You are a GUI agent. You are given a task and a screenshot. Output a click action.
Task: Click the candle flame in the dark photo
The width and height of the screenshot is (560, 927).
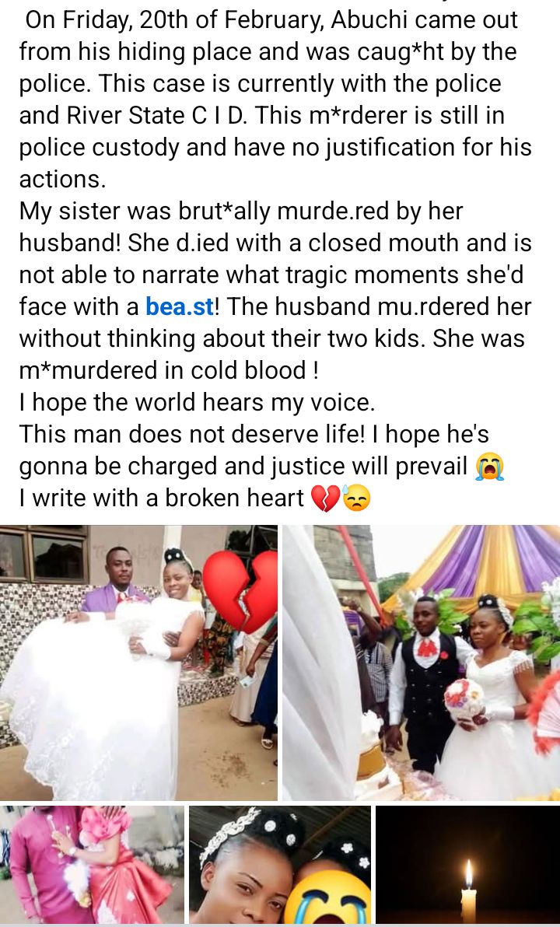tap(468, 874)
